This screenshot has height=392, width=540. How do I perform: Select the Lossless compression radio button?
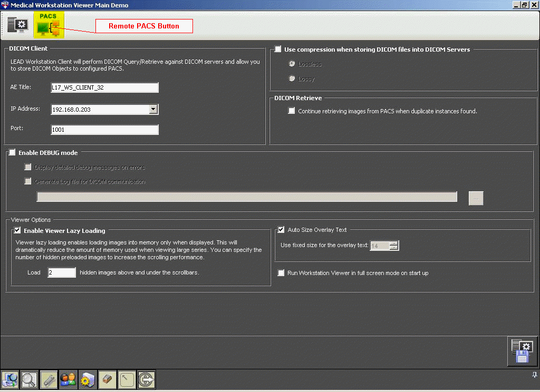pos(292,64)
